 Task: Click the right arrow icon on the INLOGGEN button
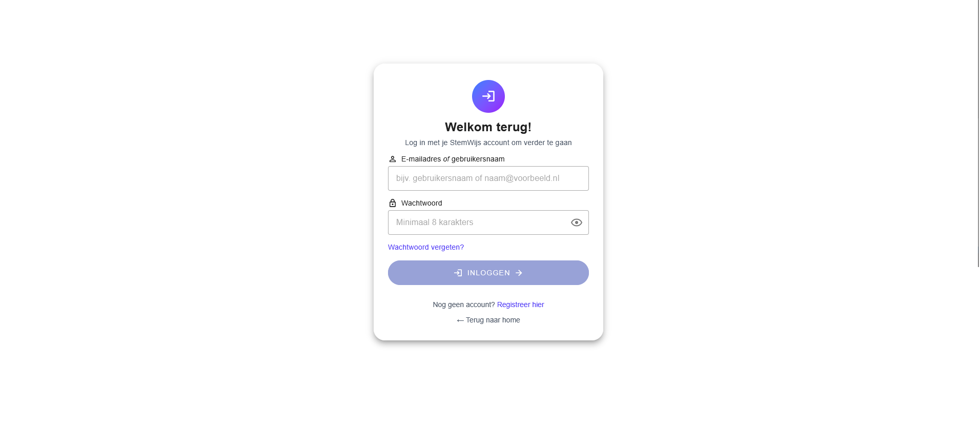click(519, 273)
